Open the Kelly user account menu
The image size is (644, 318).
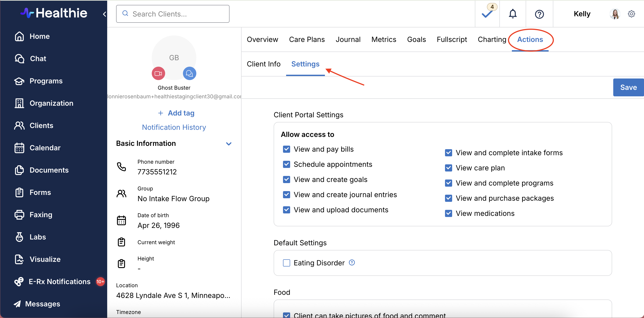pyautogui.click(x=582, y=14)
